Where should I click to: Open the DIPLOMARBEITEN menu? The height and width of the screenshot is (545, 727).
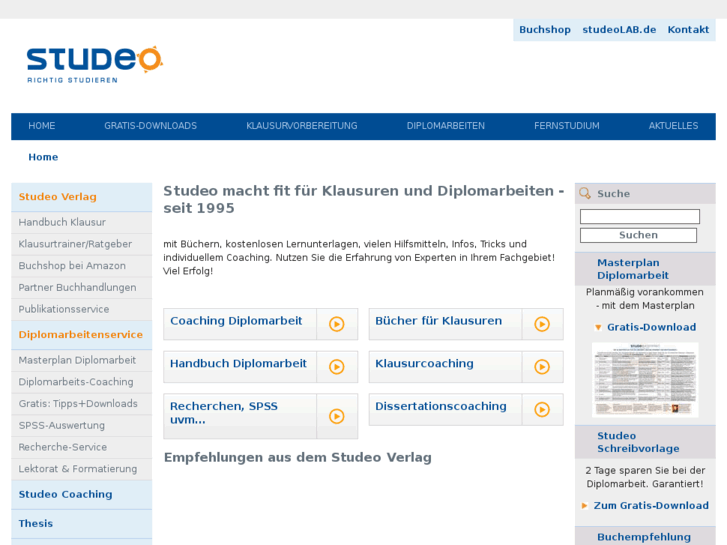[446, 126]
